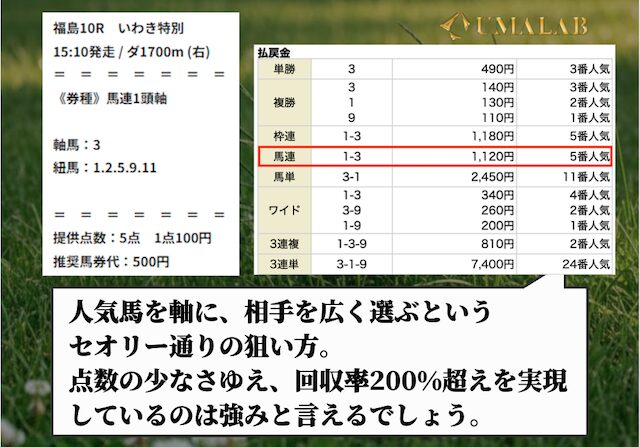Image resolution: width=640 pixels, height=447 pixels.
Task: Select 提供点数：5点 1点100円 text
Action: click(132, 238)
